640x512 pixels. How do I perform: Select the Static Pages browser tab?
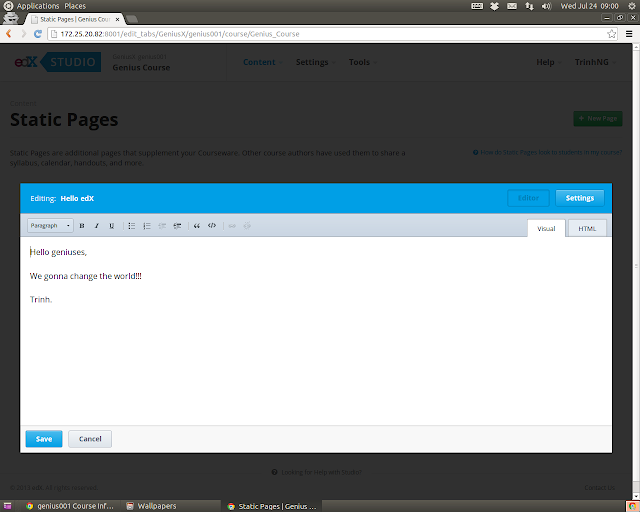[74, 19]
